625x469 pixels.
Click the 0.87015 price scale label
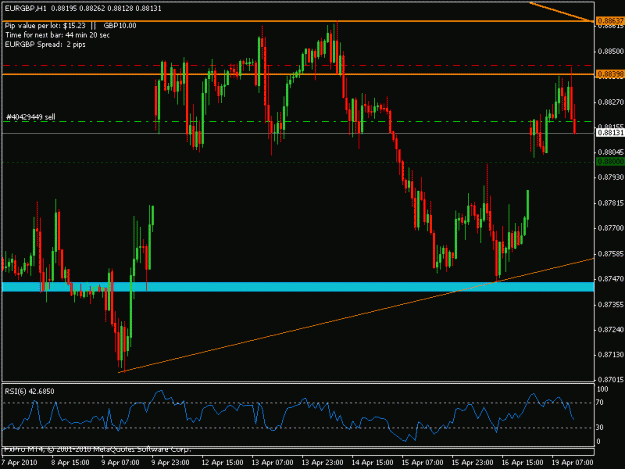[611, 380]
